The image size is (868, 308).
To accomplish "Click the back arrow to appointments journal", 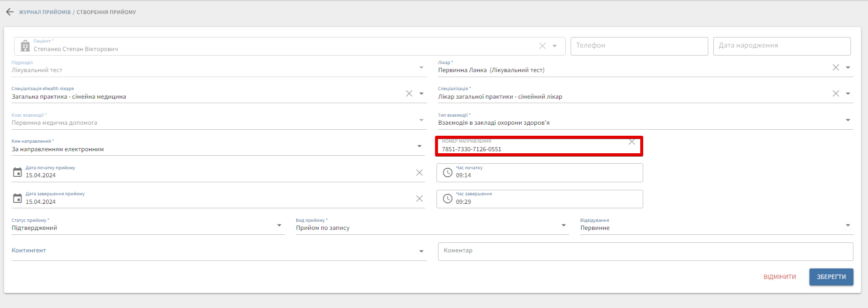I will pos(10,12).
